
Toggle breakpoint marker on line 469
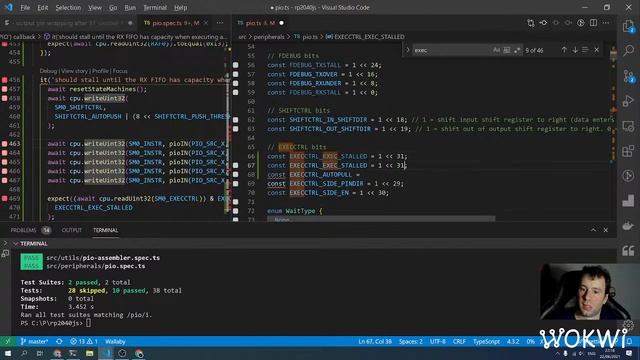tap(4, 198)
